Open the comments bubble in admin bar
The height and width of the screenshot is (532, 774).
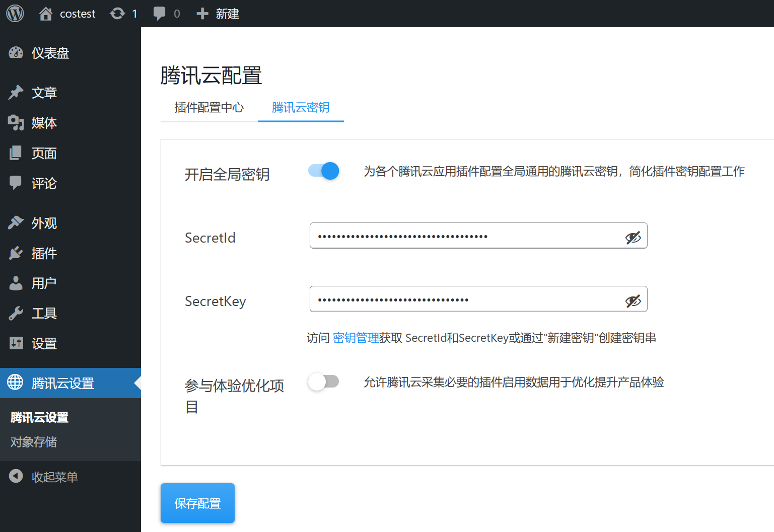[x=159, y=14]
